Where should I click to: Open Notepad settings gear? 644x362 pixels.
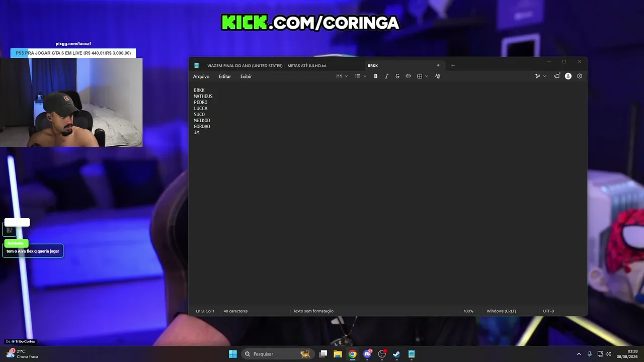(x=580, y=76)
